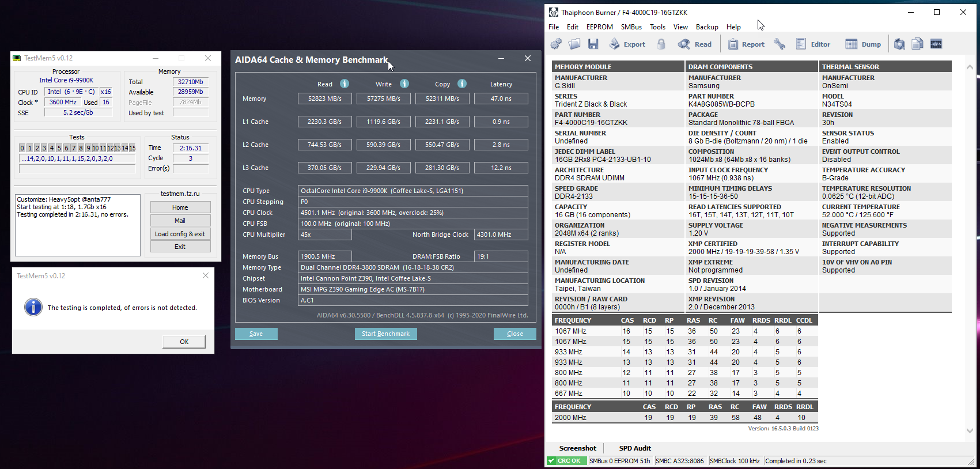Click the info icon next to Write
Viewport: 980px width, 469px height.
(x=404, y=84)
